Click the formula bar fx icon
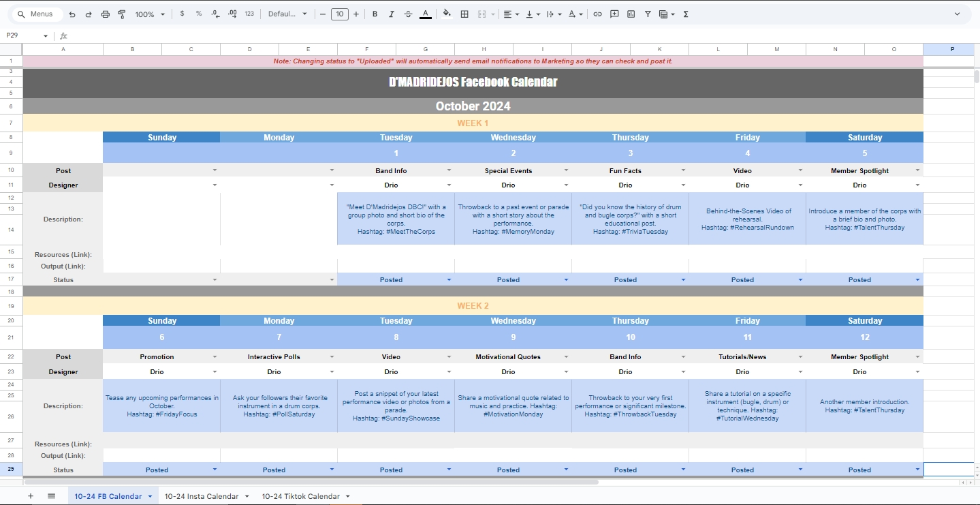Image resolution: width=980 pixels, height=505 pixels. pyautogui.click(x=63, y=36)
